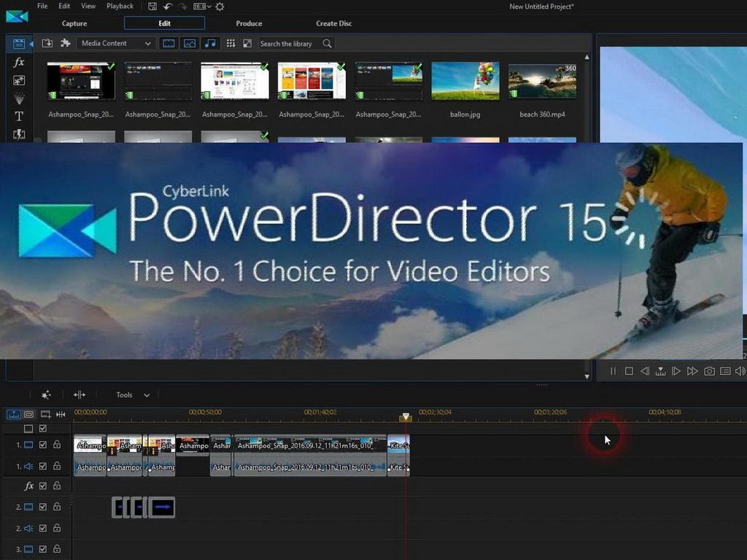Click the add tracks icon
747x560 pixels.
click(x=46, y=414)
